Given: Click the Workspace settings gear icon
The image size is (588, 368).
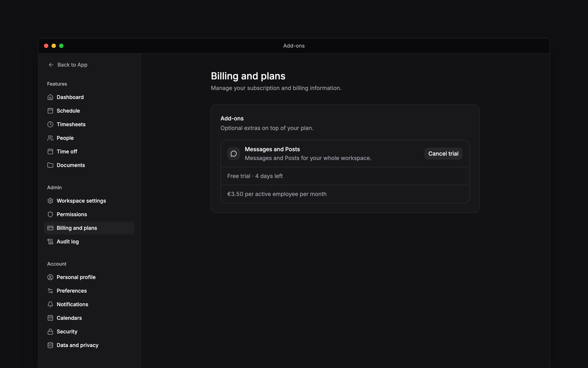Looking at the screenshot, I should pyautogui.click(x=50, y=201).
